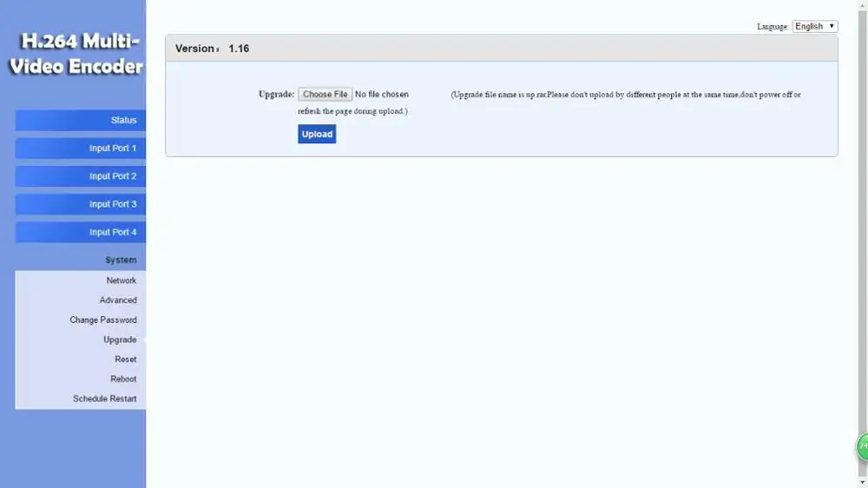
Task: Go to Network settings
Action: (122, 280)
